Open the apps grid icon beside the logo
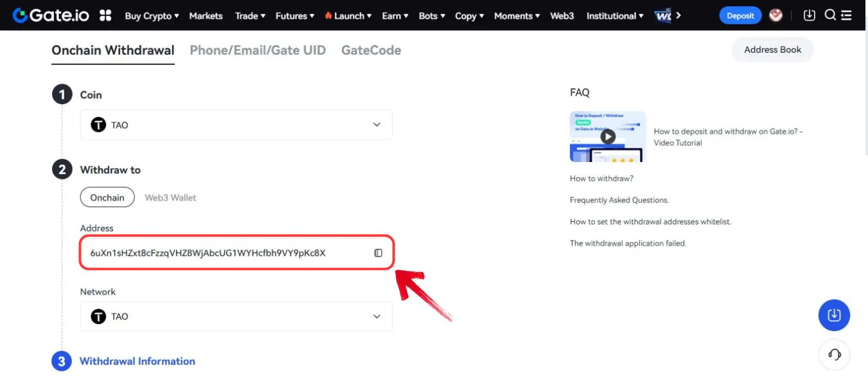 (x=105, y=15)
